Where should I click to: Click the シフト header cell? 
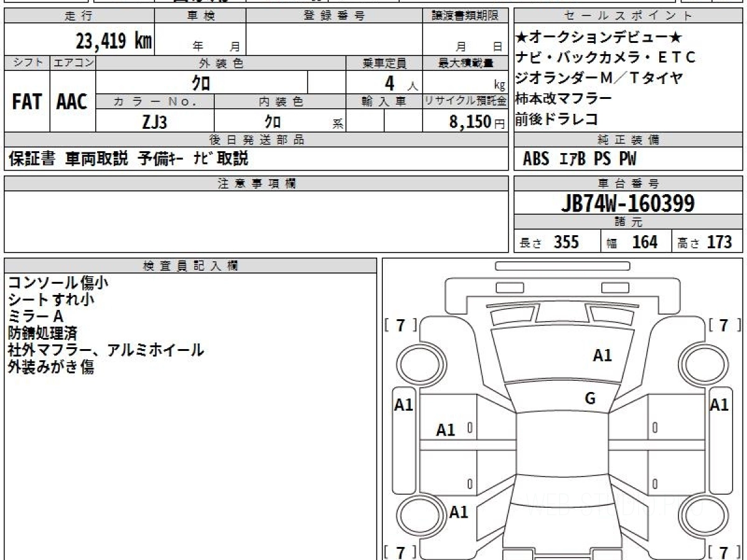[27, 63]
